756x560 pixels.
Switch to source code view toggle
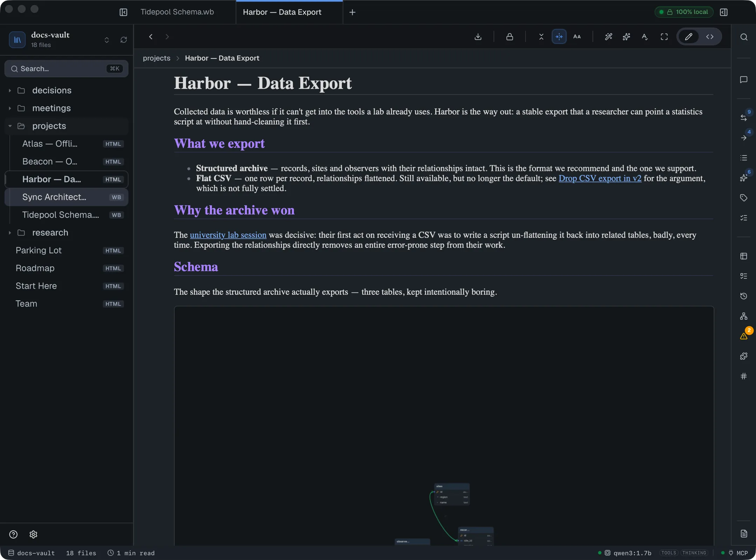(710, 37)
